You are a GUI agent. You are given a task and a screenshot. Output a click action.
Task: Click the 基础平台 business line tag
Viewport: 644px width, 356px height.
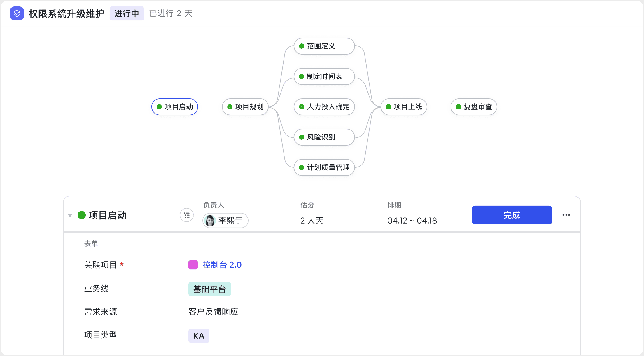209,289
